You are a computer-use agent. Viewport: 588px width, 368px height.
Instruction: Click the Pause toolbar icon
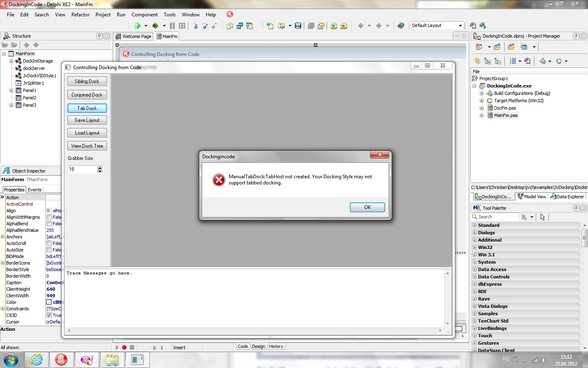[x=172, y=26]
